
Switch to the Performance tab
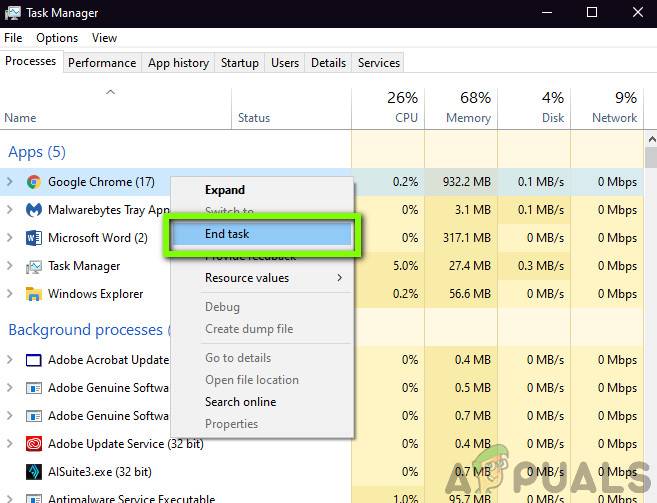(x=102, y=63)
